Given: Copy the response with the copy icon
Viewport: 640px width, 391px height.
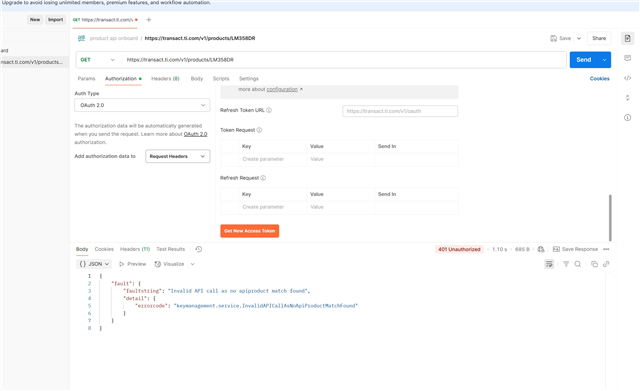Looking at the screenshot, I should click(x=594, y=264).
